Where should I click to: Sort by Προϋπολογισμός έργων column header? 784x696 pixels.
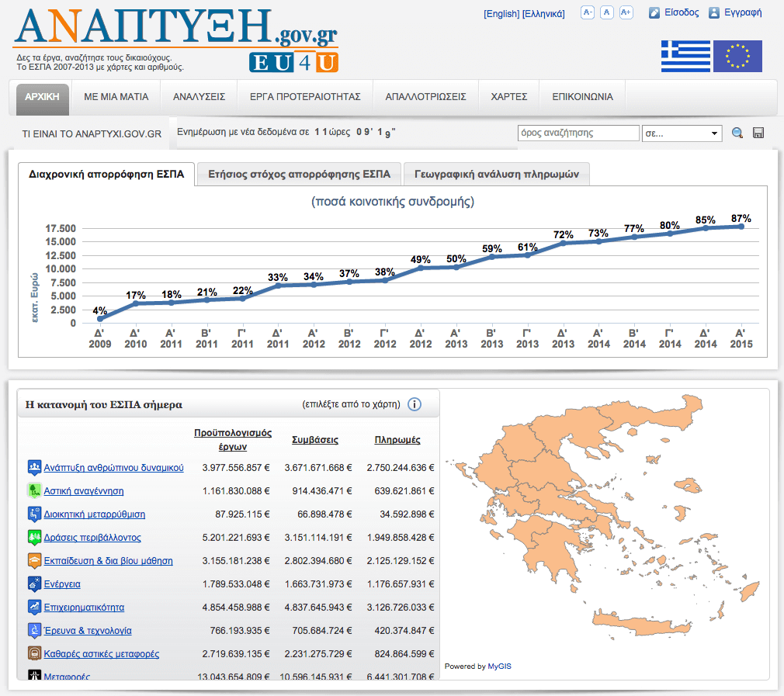pos(233,440)
